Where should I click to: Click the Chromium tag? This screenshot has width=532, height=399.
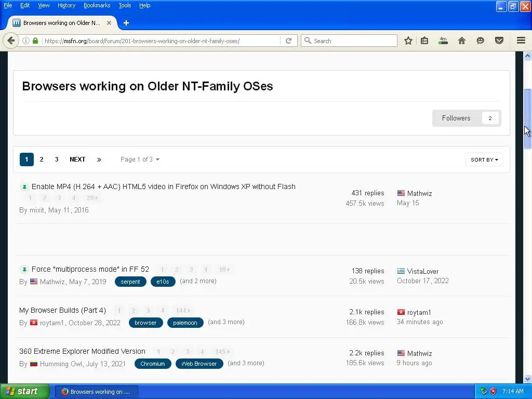click(x=153, y=364)
